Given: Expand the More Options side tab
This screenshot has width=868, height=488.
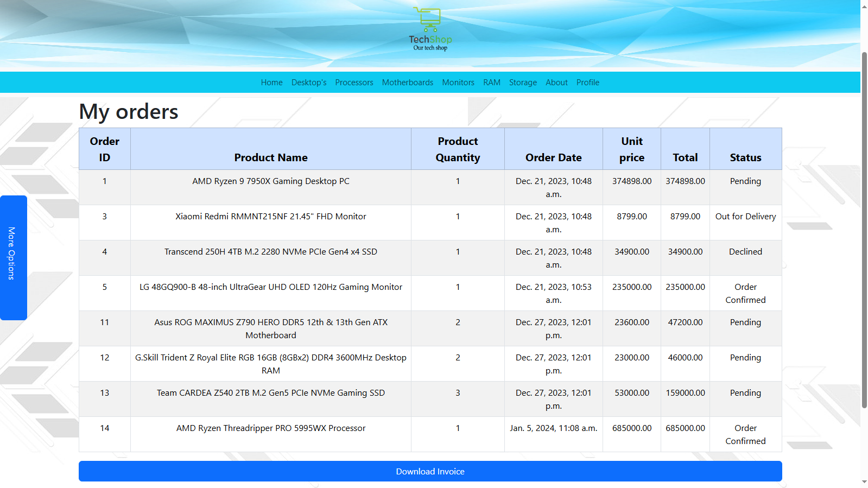Looking at the screenshot, I should [x=13, y=258].
